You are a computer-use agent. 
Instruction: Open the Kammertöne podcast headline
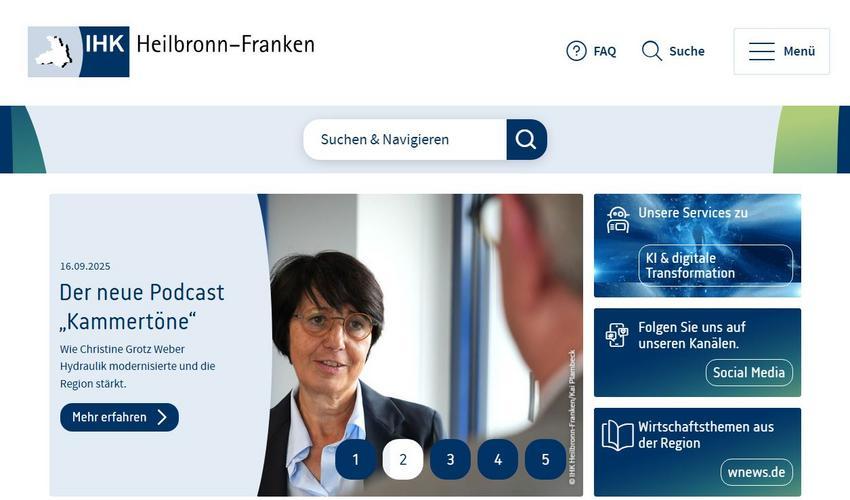point(142,307)
